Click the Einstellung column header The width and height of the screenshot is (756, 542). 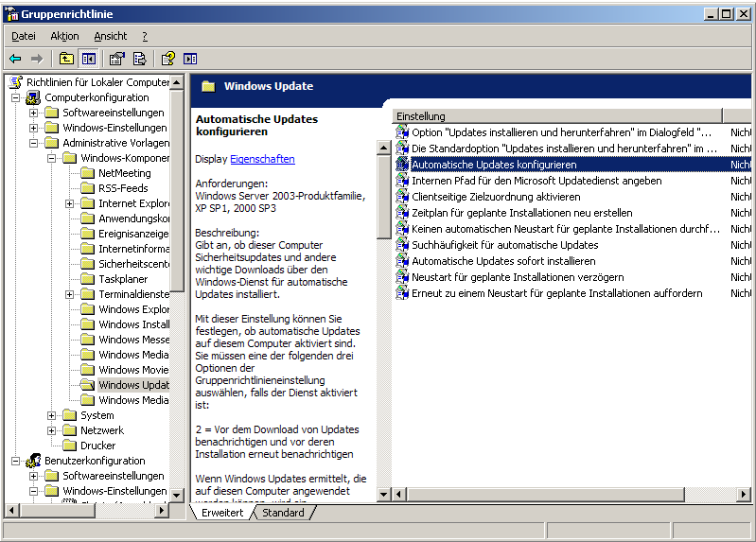558,116
